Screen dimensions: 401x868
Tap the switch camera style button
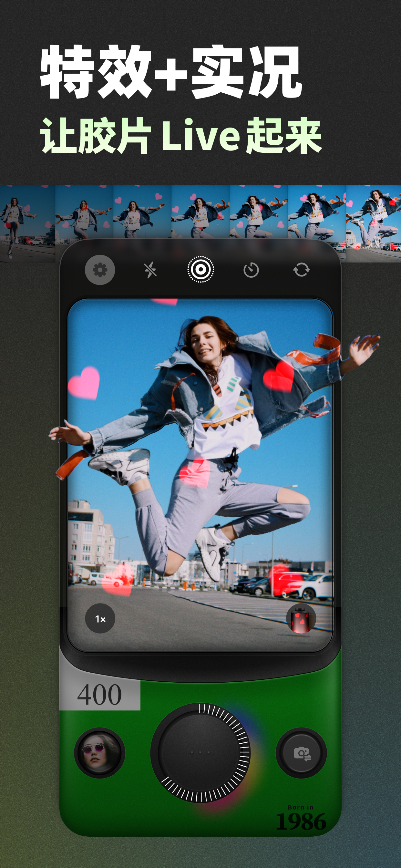point(301,752)
